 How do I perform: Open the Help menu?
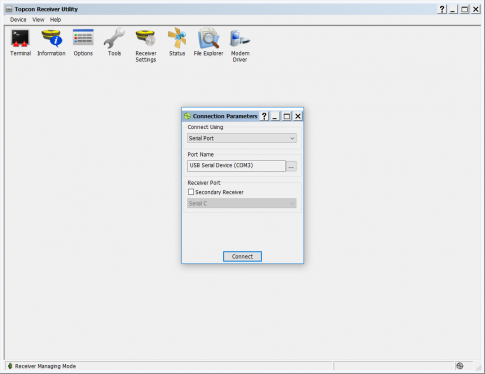(55, 20)
